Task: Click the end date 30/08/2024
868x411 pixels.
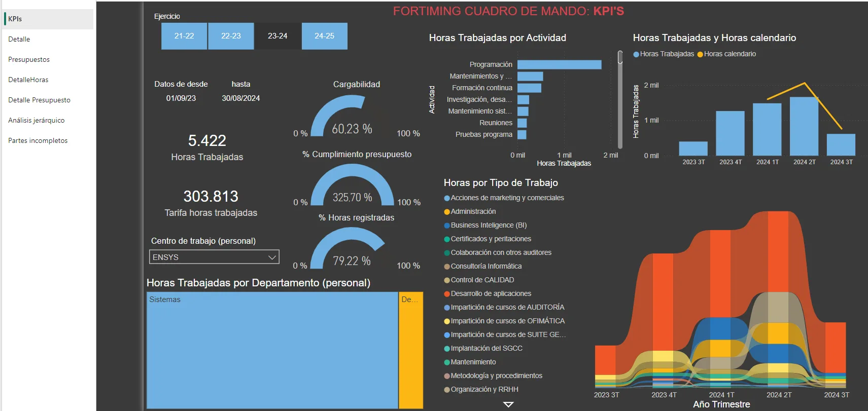Action: coord(241,98)
